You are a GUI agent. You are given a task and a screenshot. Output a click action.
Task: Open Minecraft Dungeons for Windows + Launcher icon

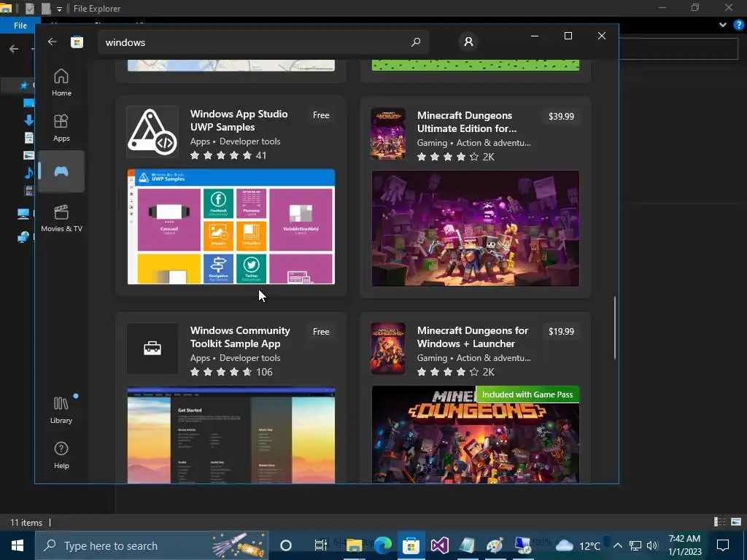pos(388,349)
